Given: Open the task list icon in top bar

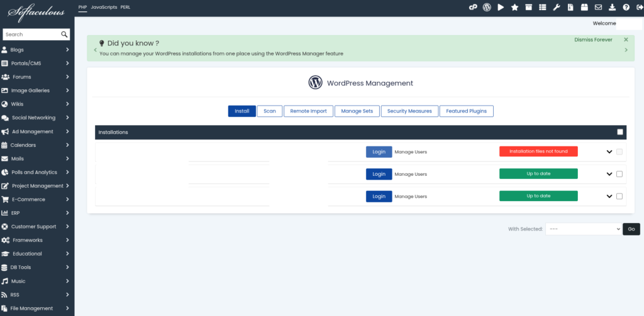Looking at the screenshot, I should point(543,7).
